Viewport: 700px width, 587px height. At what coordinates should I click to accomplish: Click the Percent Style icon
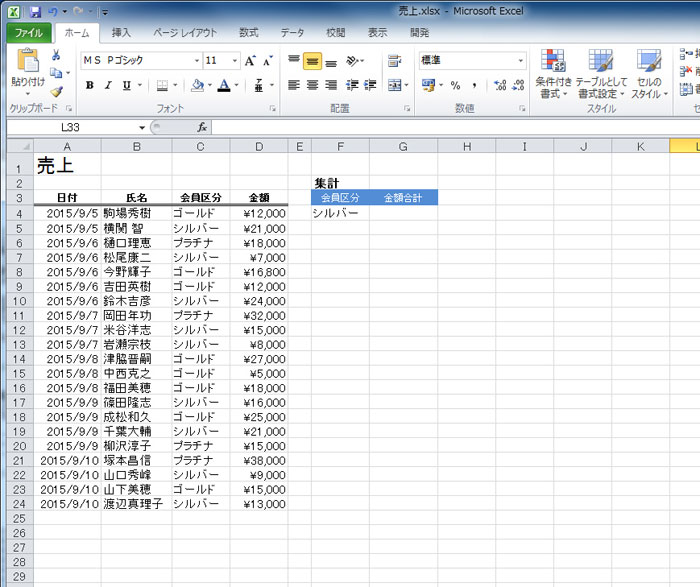coord(456,85)
